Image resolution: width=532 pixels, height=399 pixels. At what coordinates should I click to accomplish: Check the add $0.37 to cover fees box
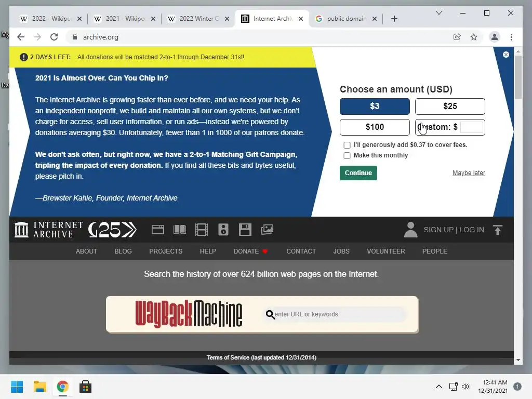coord(347,145)
